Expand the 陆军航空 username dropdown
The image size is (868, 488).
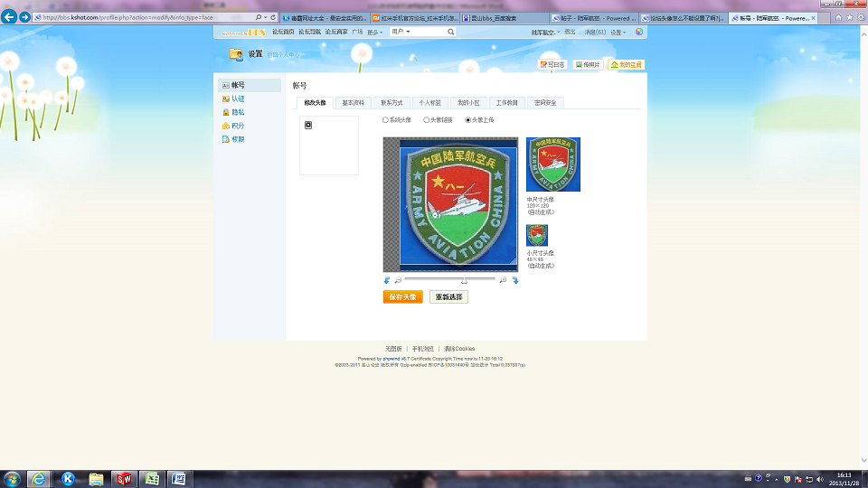click(x=546, y=33)
